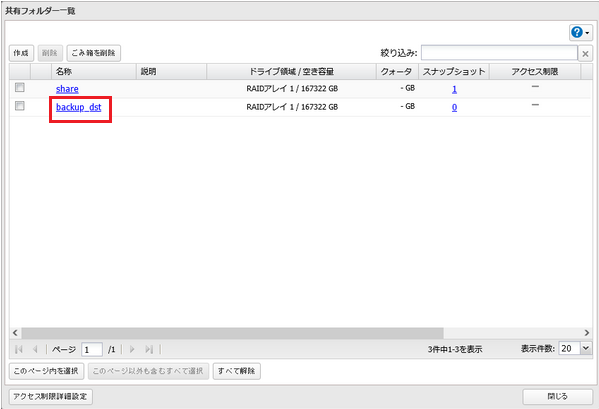Sort by the スナップショット column header
The image size is (599, 409).
[454, 71]
